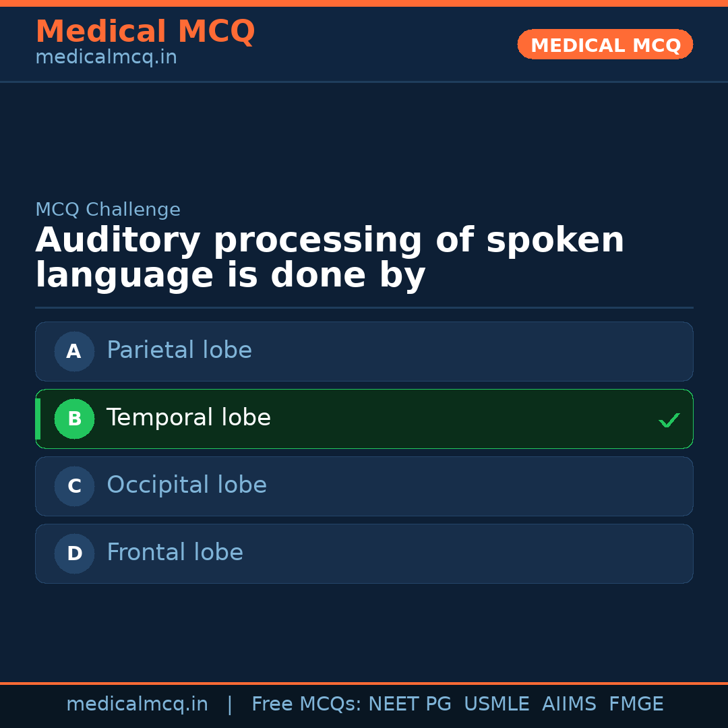Select the Occipital lobe answer
Image resolution: width=728 pixels, height=728 pixels.
pos(187,485)
